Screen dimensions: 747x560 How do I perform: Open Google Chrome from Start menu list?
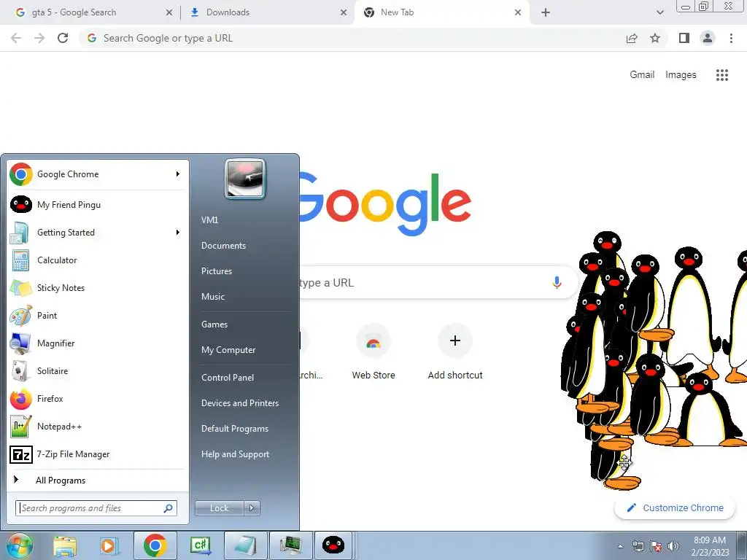click(x=97, y=174)
